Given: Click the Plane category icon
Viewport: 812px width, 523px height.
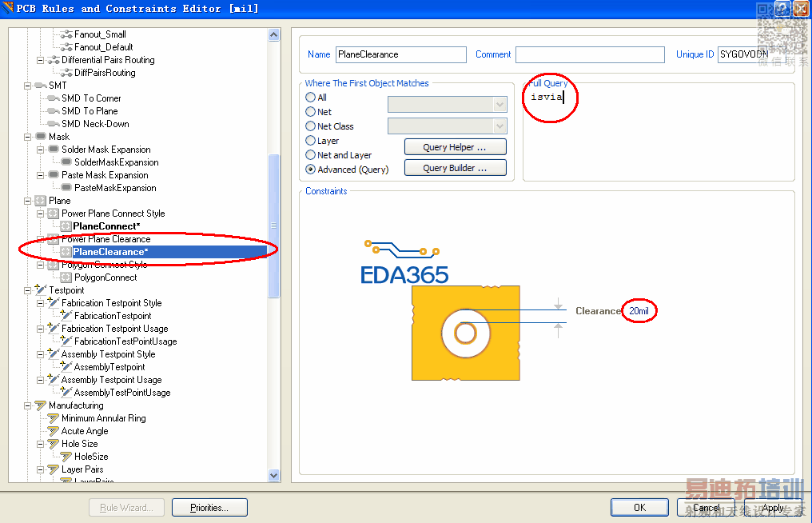Looking at the screenshot, I should point(41,201).
